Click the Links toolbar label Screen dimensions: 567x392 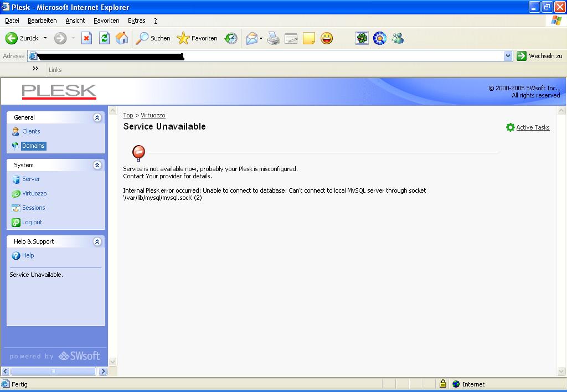coord(55,70)
